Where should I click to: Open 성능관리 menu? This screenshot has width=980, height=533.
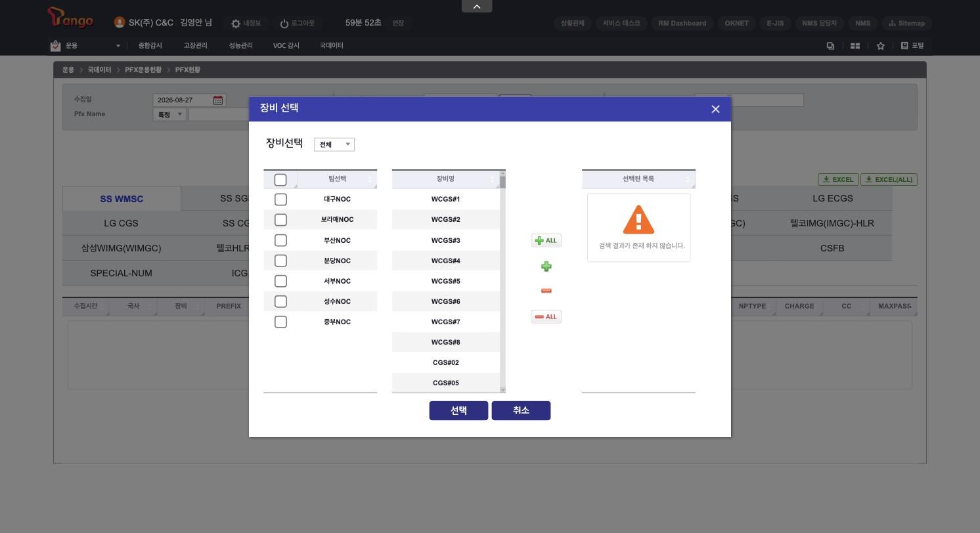[x=240, y=45]
